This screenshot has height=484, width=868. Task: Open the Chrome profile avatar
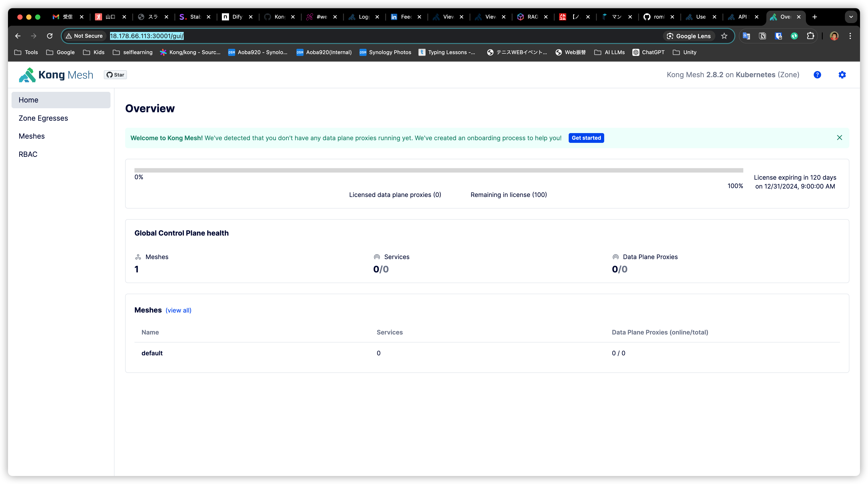tap(834, 36)
